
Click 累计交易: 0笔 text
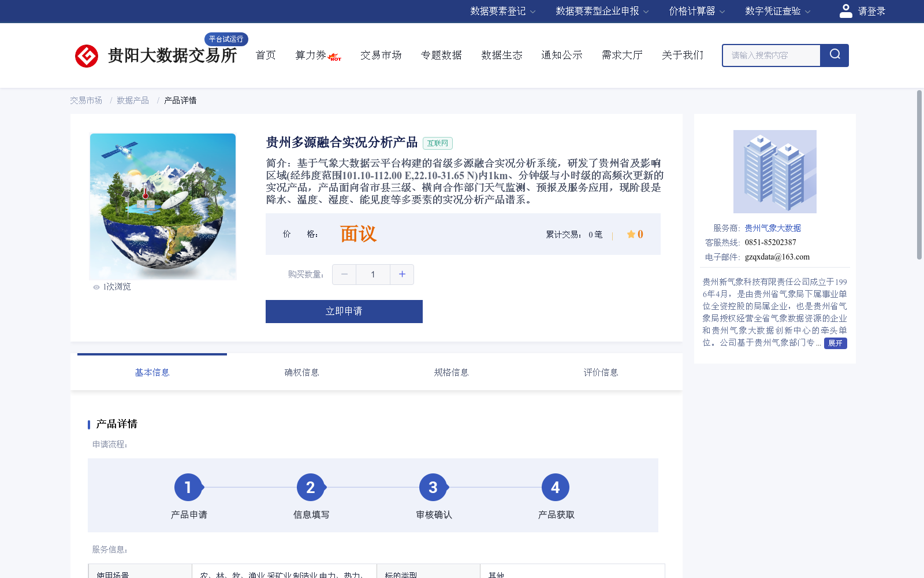point(574,235)
